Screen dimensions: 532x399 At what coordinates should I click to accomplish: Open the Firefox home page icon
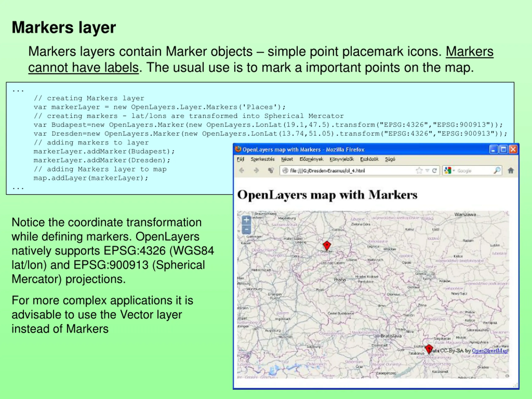[x=511, y=171]
